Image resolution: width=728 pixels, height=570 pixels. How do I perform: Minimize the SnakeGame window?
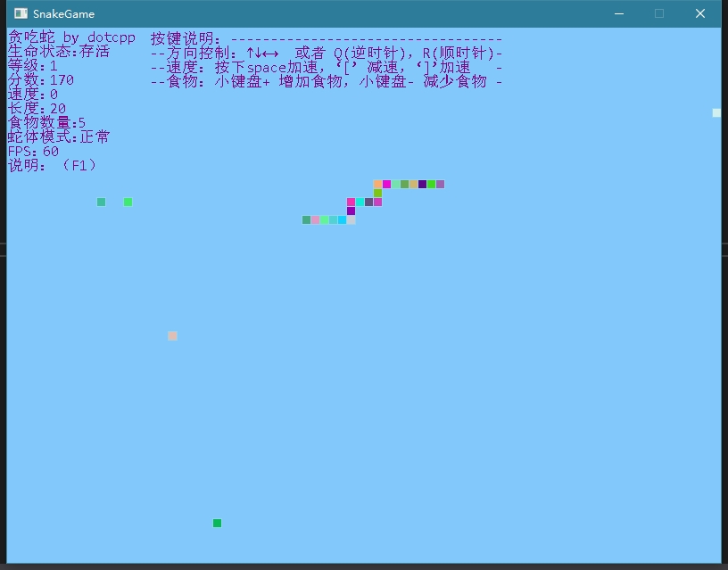pos(618,13)
